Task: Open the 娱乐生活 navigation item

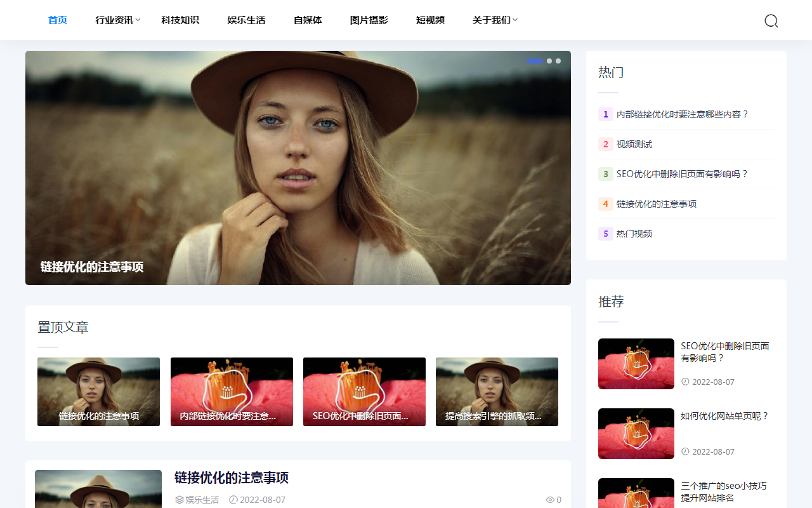Action: click(246, 20)
